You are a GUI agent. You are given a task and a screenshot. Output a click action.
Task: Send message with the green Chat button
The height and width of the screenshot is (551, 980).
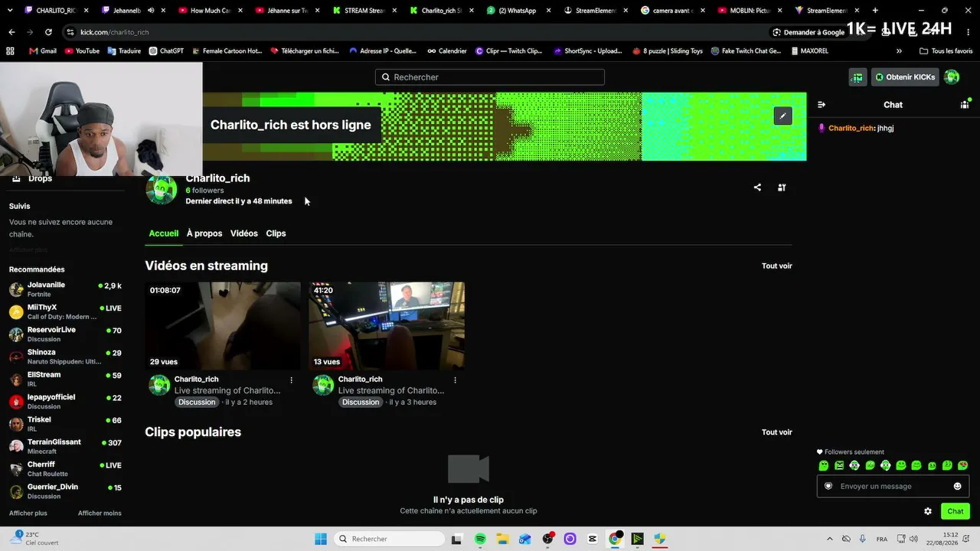point(955,511)
